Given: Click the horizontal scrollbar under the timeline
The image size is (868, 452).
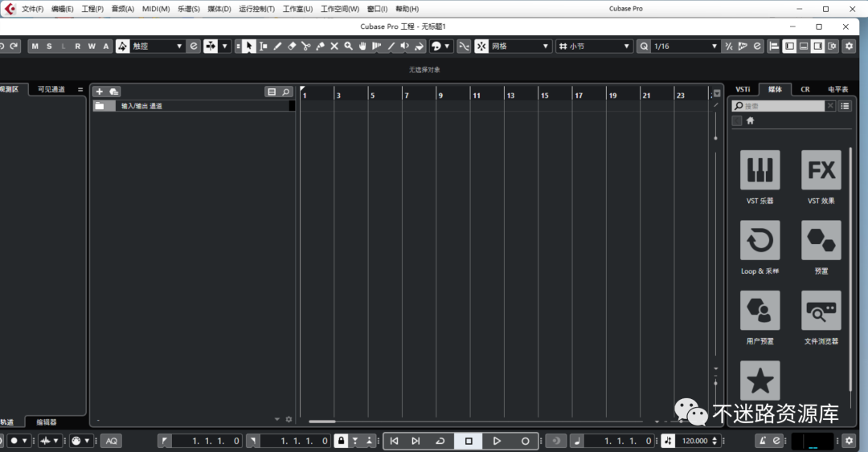Looking at the screenshot, I should (322, 421).
